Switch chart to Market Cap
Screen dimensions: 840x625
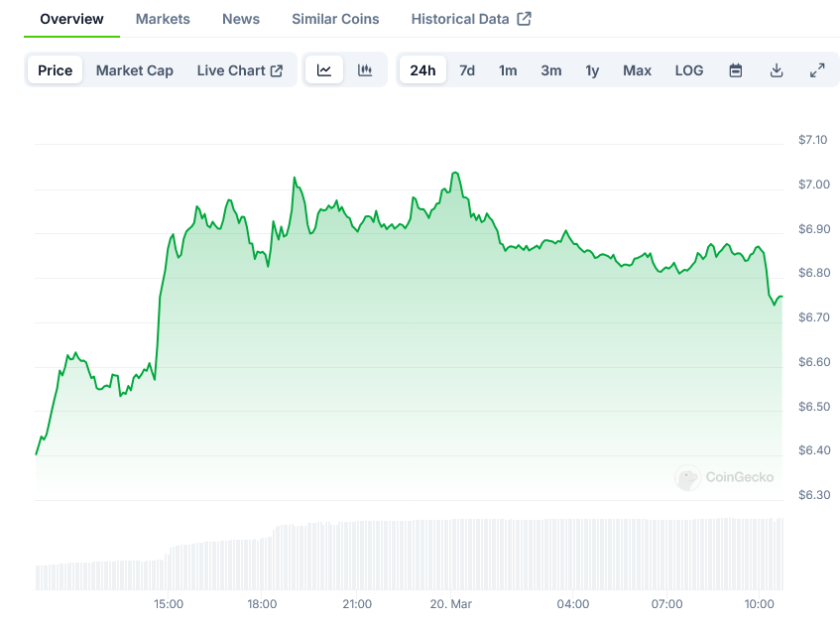pos(135,70)
